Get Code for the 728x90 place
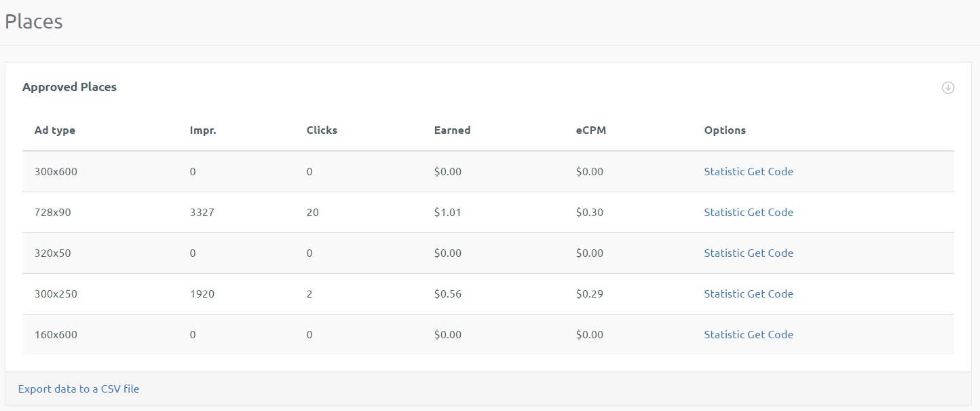This screenshot has width=980, height=411. coord(770,212)
